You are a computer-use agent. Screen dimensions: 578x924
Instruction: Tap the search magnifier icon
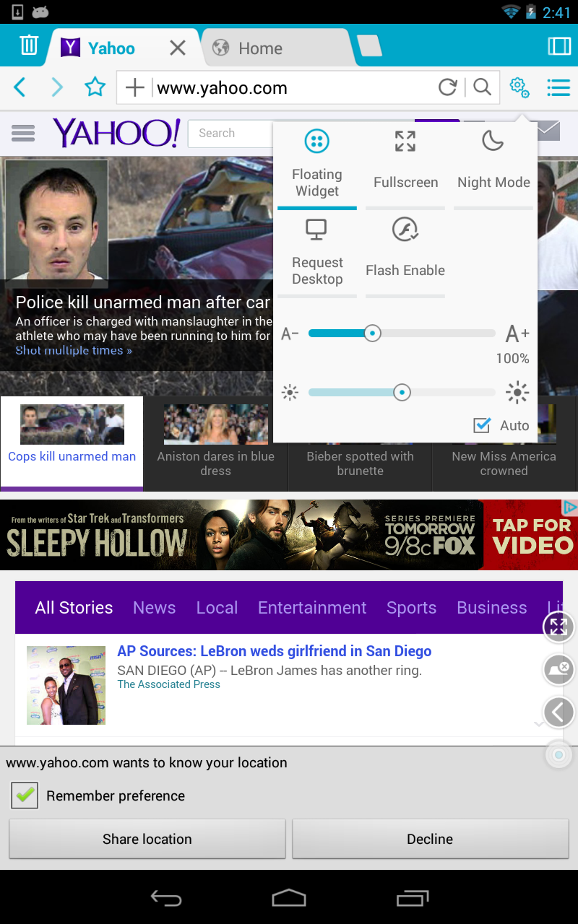[x=482, y=87]
